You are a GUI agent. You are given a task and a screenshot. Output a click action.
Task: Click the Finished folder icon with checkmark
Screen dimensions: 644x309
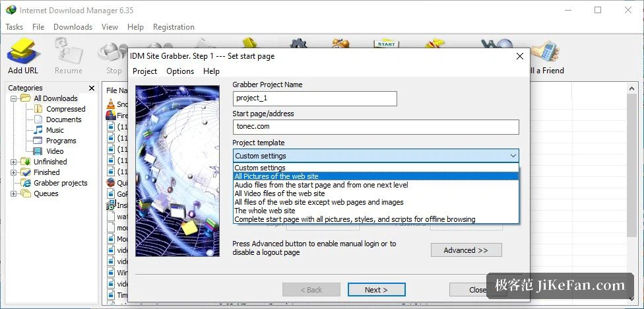(x=26, y=172)
